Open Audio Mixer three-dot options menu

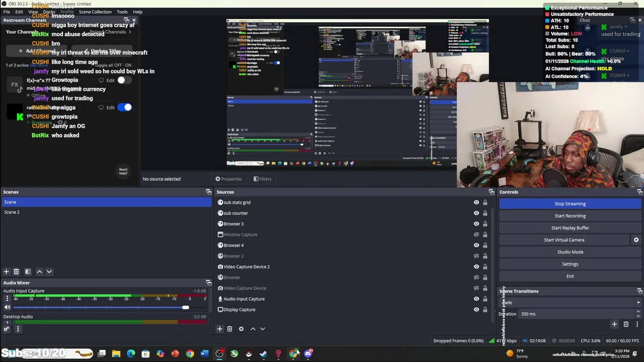[x=18, y=329]
